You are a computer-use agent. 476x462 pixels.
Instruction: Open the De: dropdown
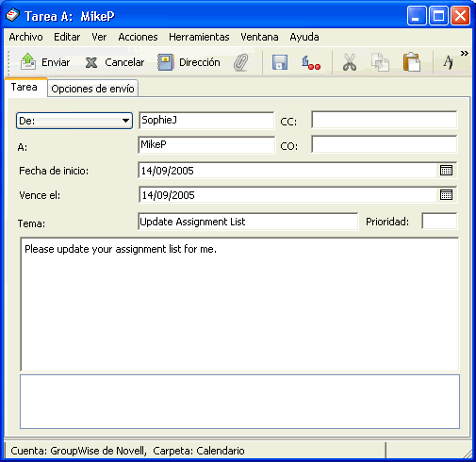point(74,121)
